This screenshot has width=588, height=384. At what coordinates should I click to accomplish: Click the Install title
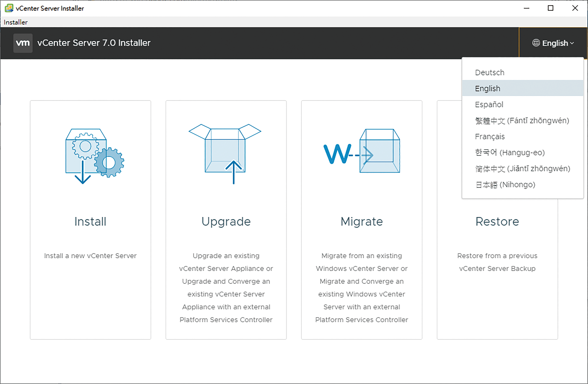click(x=90, y=221)
